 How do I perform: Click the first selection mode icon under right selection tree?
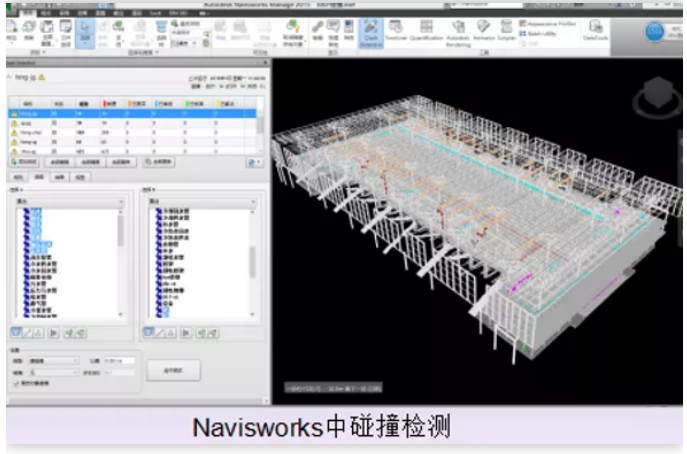pos(149,333)
